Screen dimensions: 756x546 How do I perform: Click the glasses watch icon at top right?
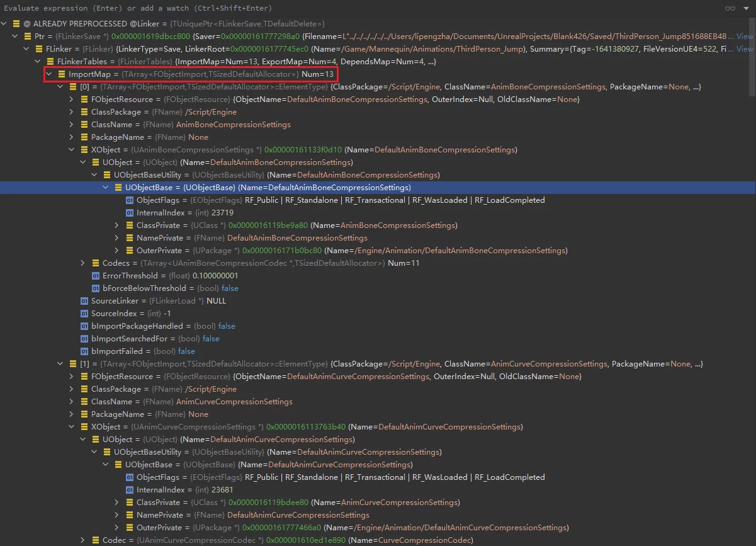[730, 8]
